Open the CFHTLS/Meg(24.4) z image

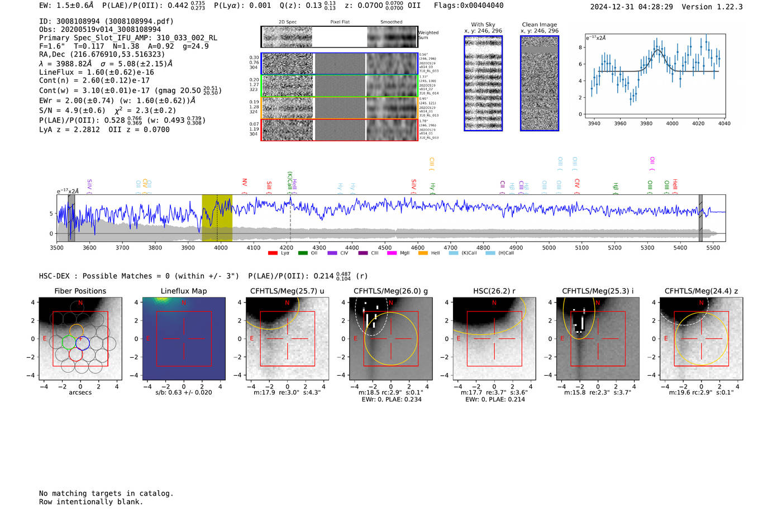pos(701,338)
